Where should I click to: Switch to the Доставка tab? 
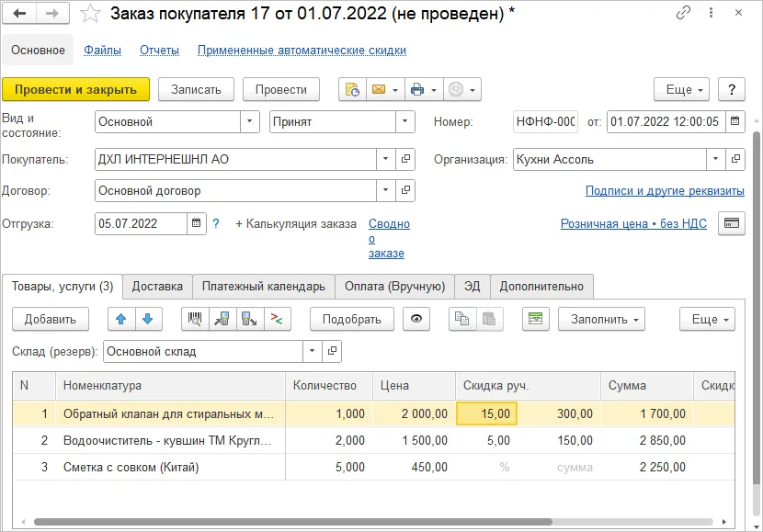[x=158, y=287]
